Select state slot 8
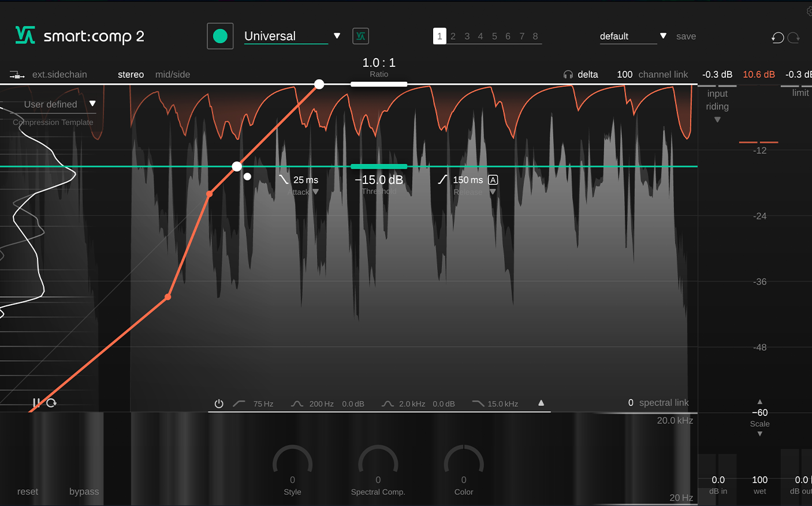812x506 pixels. click(535, 36)
